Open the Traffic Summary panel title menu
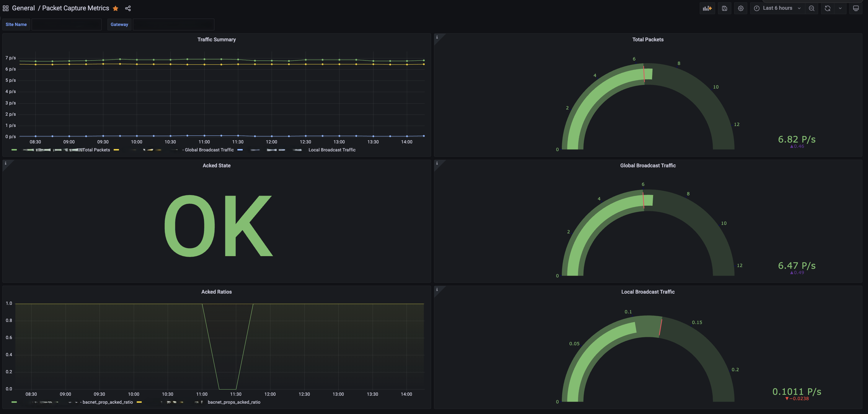 [x=216, y=40]
